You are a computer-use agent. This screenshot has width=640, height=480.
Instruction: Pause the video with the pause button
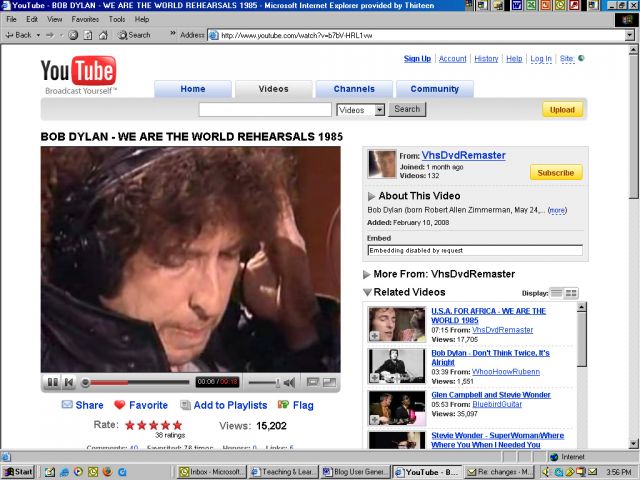click(x=53, y=382)
